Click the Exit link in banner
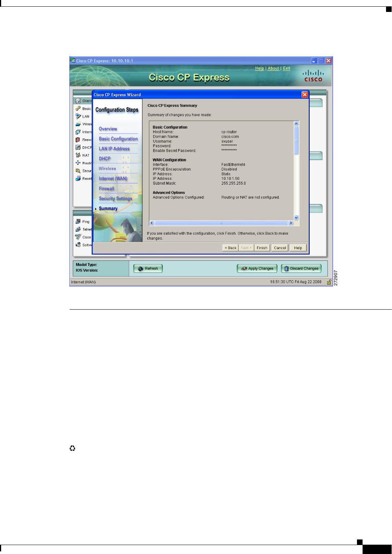Viewport: 392px width, 554px height. click(287, 69)
